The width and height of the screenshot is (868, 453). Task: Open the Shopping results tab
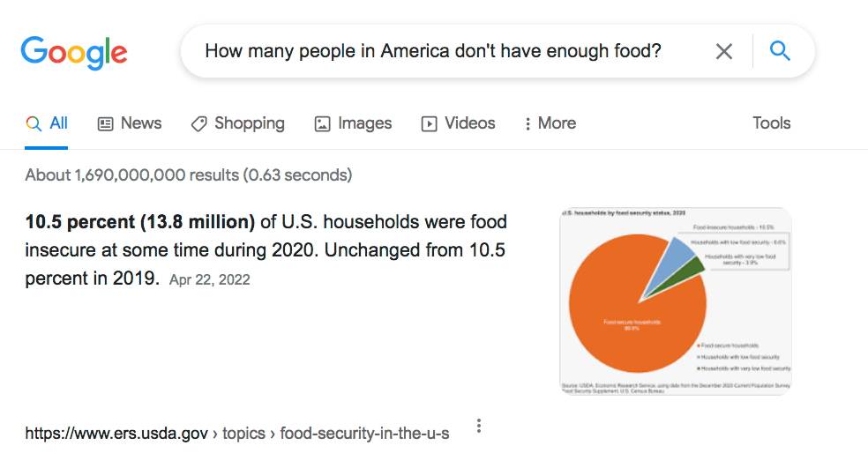click(x=238, y=123)
